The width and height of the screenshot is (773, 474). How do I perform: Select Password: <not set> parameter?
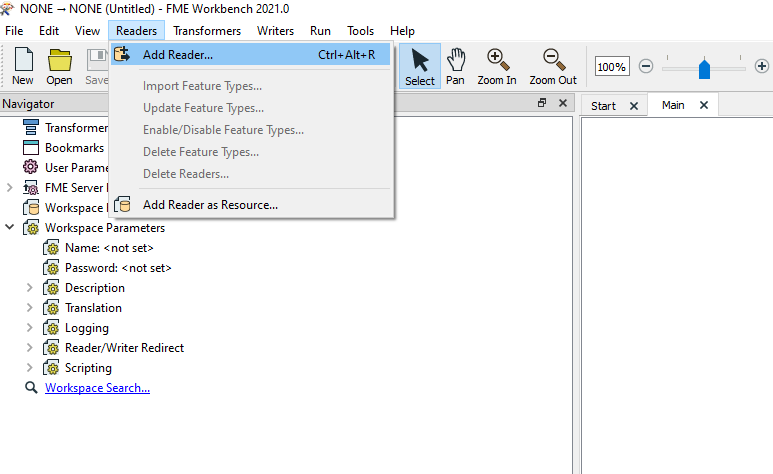(x=118, y=268)
